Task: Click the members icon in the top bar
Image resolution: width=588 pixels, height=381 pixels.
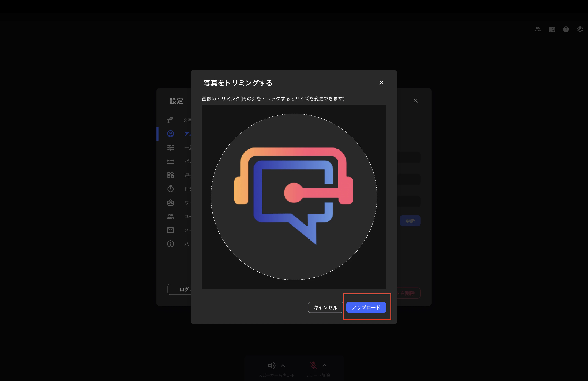Action: [538, 29]
